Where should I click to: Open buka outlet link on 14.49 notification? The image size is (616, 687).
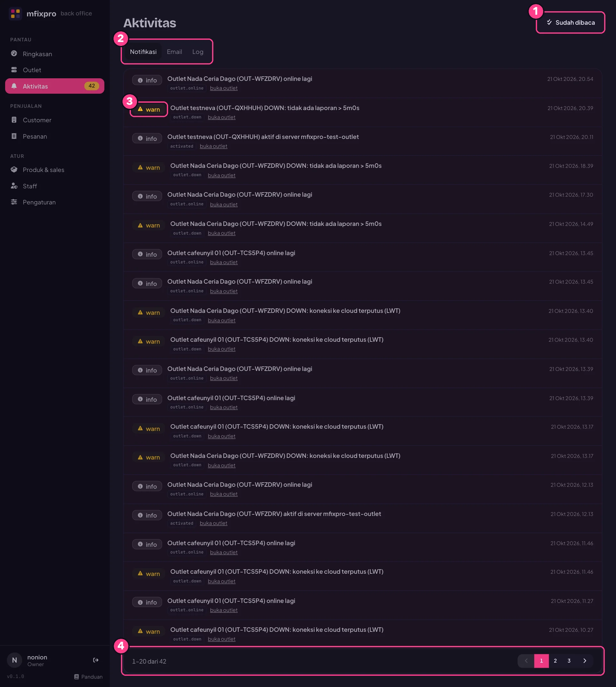221,233
